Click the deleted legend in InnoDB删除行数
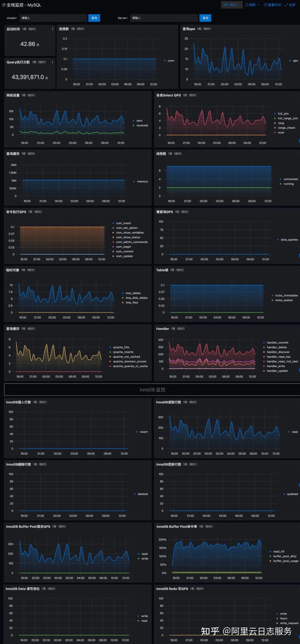The width and height of the screenshot is (300, 644). pos(141,494)
